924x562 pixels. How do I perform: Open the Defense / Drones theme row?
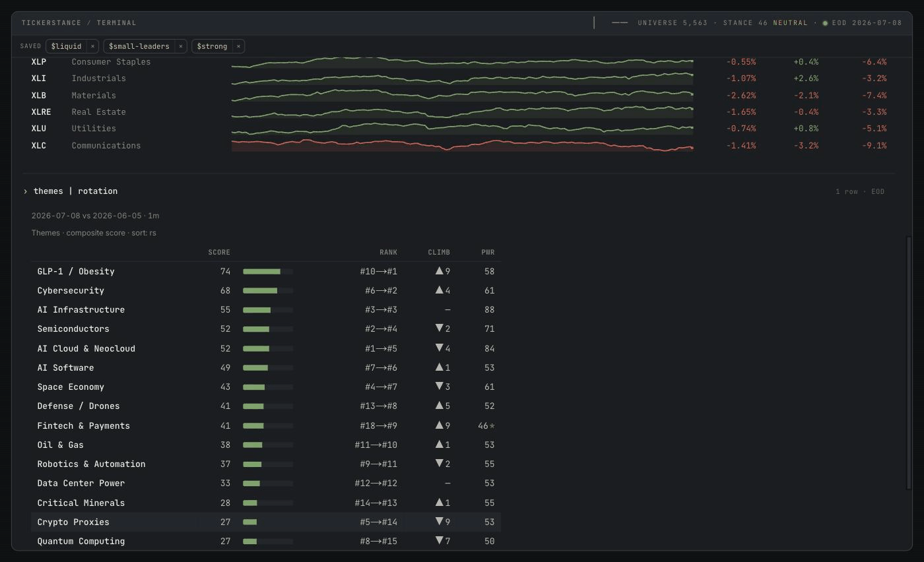266,406
